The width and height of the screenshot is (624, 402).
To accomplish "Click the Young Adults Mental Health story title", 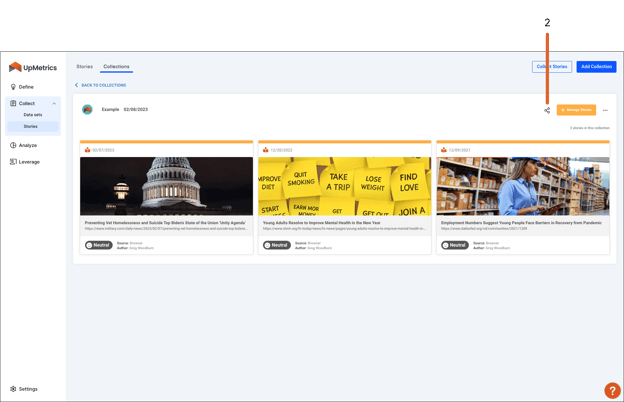I will click(322, 223).
